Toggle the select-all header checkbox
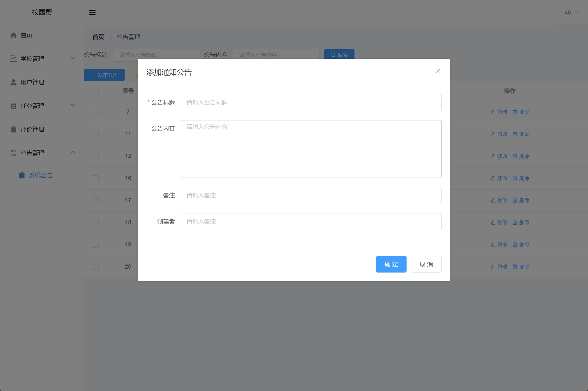The width and height of the screenshot is (588, 391). 95,91
